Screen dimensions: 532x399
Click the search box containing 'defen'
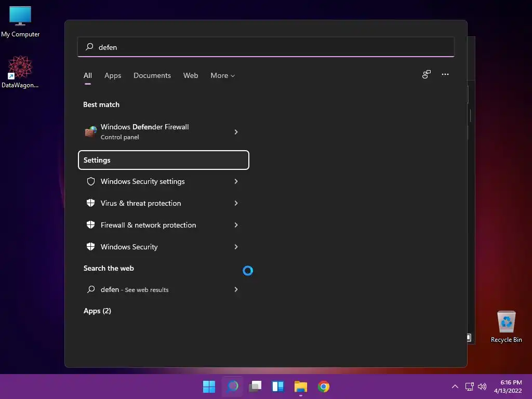click(266, 47)
